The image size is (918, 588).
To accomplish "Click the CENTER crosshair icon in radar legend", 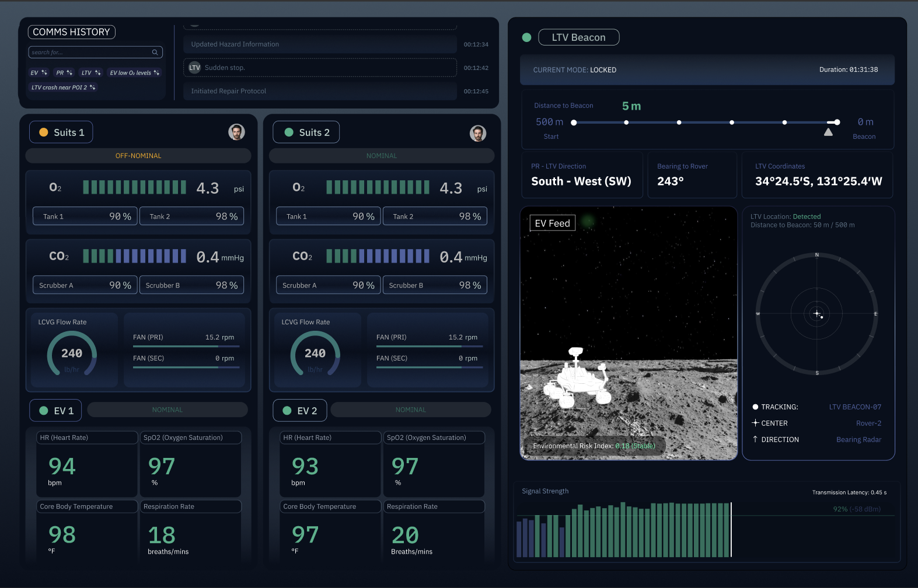I will (755, 423).
